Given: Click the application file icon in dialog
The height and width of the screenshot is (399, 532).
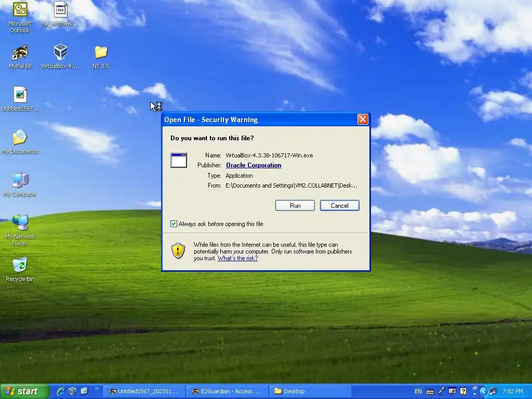Looking at the screenshot, I should 179,160.
